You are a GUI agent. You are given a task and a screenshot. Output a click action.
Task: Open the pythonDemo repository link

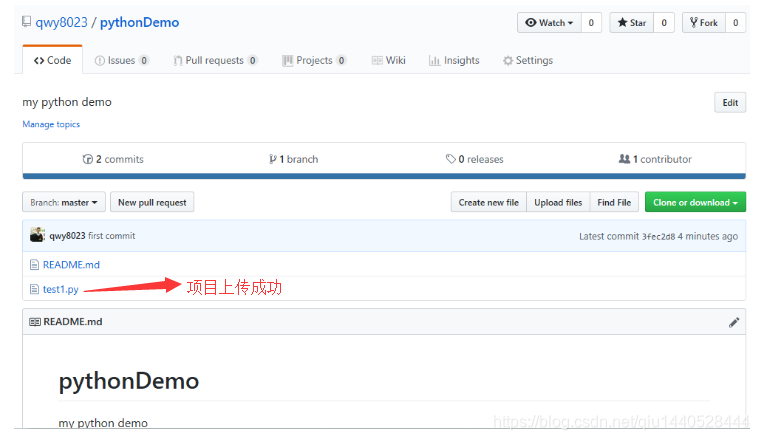pyautogui.click(x=139, y=22)
